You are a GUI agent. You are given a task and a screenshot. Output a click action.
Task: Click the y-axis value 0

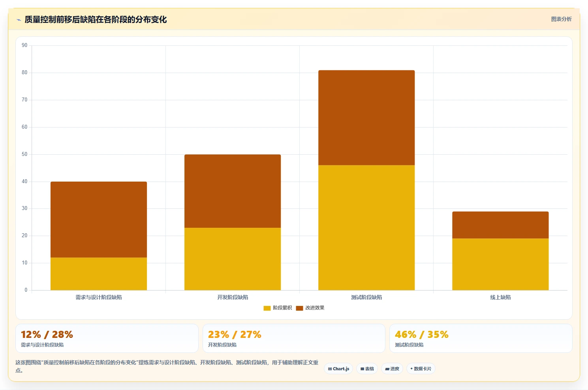coord(26,290)
